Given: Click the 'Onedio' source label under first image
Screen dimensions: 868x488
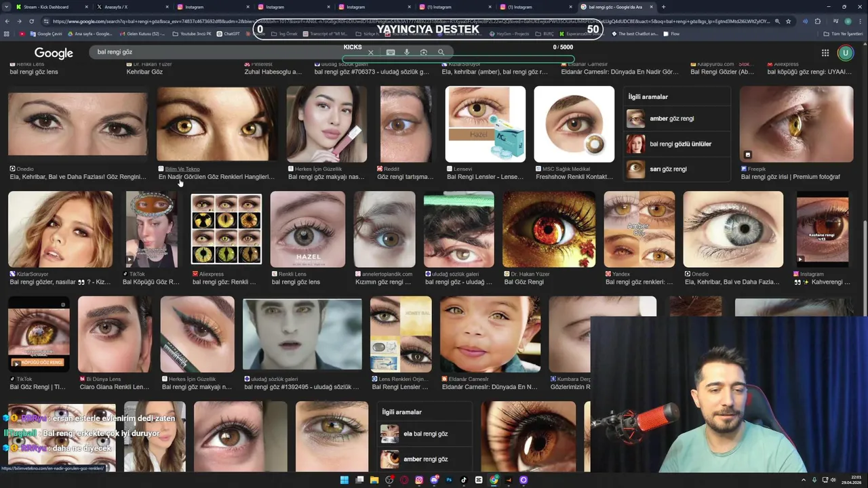Looking at the screenshot, I should click(x=24, y=169).
